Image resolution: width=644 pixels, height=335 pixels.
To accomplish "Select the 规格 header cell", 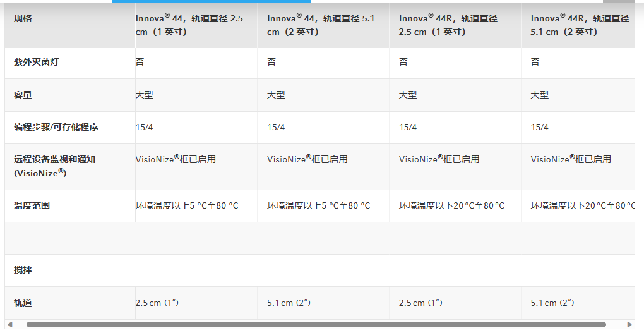I will [70, 25].
